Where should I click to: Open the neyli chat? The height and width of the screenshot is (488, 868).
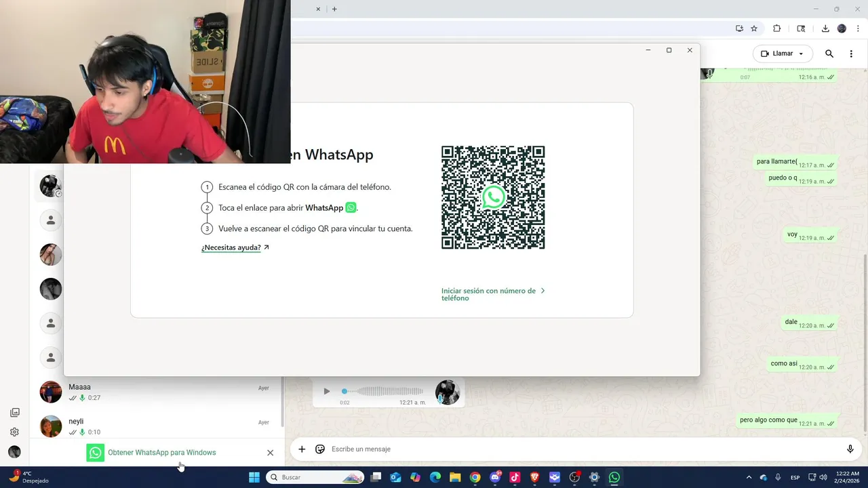pyautogui.click(x=156, y=426)
